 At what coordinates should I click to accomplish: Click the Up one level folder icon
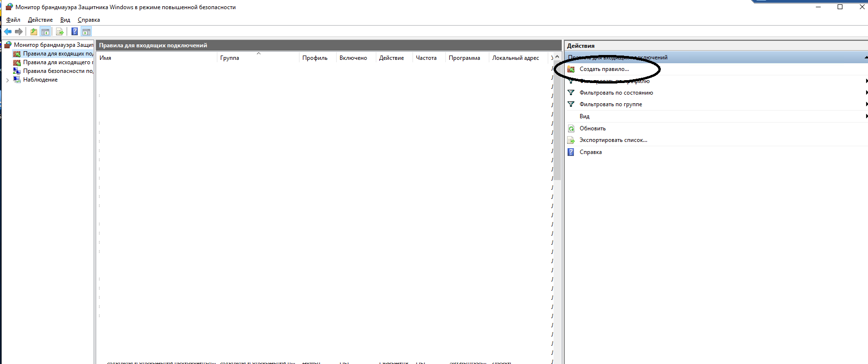(x=33, y=32)
